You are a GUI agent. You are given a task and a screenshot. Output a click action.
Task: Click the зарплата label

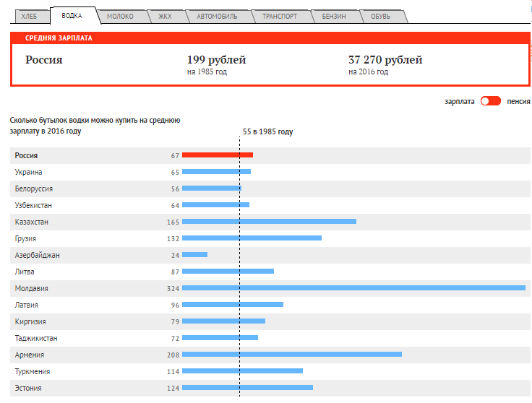click(x=460, y=102)
